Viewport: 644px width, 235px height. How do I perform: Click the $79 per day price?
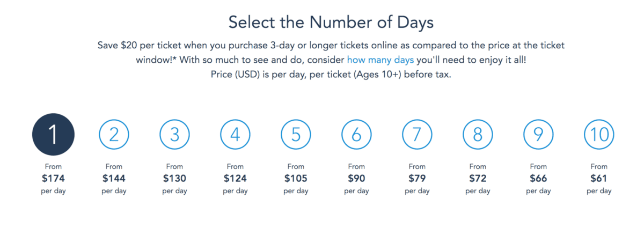click(417, 178)
